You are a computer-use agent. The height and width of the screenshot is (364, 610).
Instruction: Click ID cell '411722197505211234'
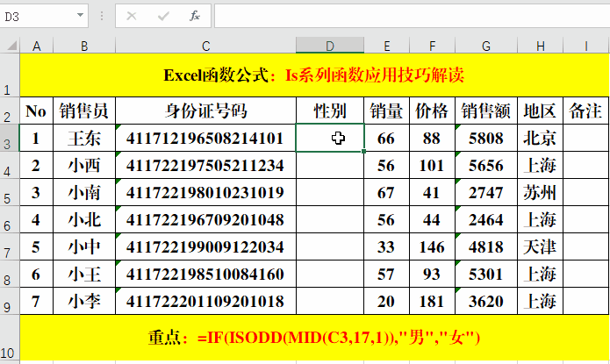[205, 165]
